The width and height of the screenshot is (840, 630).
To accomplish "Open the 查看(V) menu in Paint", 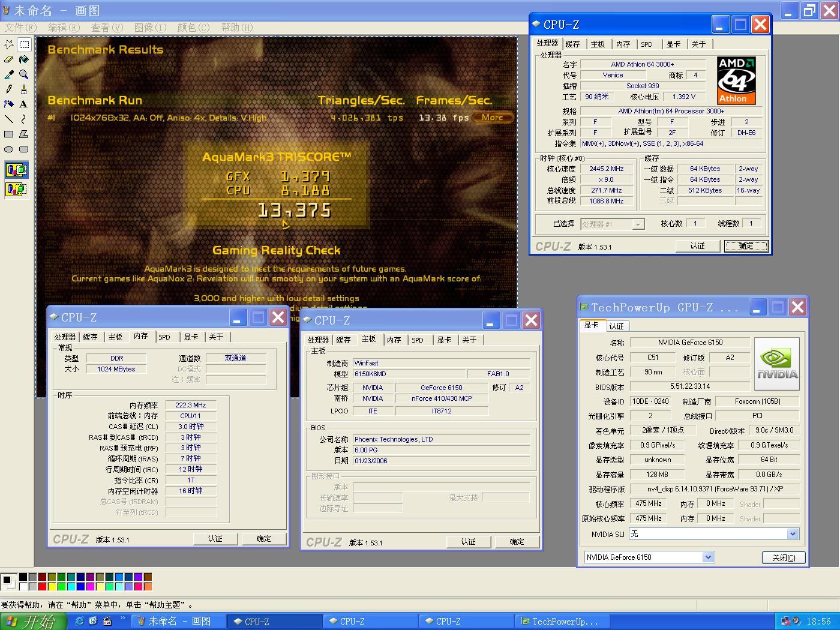I will click(x=107, y=28).
